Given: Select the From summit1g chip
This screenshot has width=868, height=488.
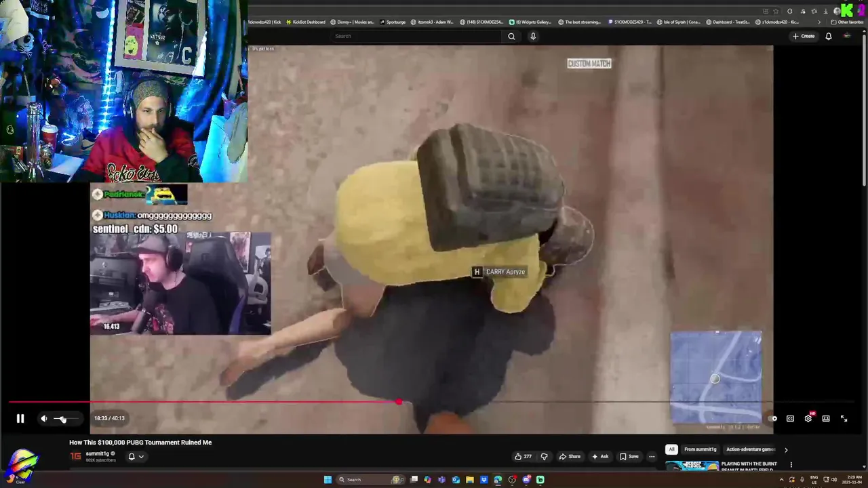Looking at the screenshot, I should [701, 449].
